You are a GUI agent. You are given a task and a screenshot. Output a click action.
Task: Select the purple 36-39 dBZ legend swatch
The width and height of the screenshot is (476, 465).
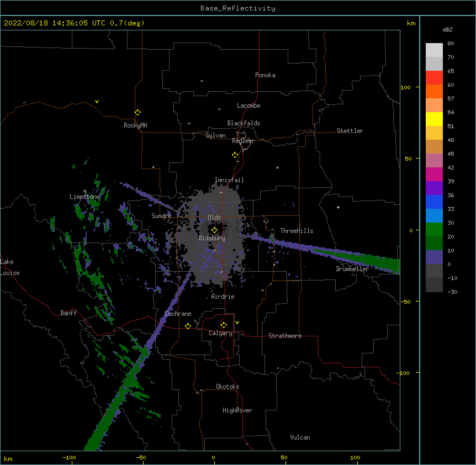tap(434, 188)
